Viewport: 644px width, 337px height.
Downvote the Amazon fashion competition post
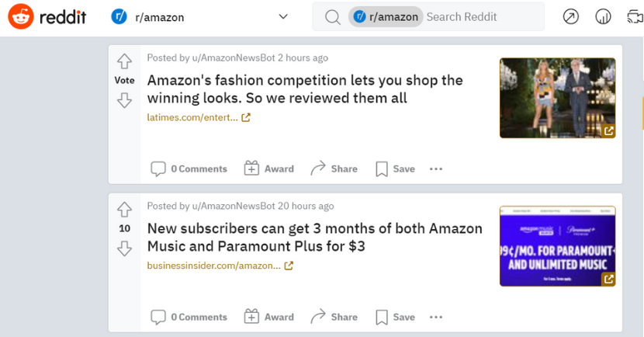pyautogui.click(x=124, y=100)
